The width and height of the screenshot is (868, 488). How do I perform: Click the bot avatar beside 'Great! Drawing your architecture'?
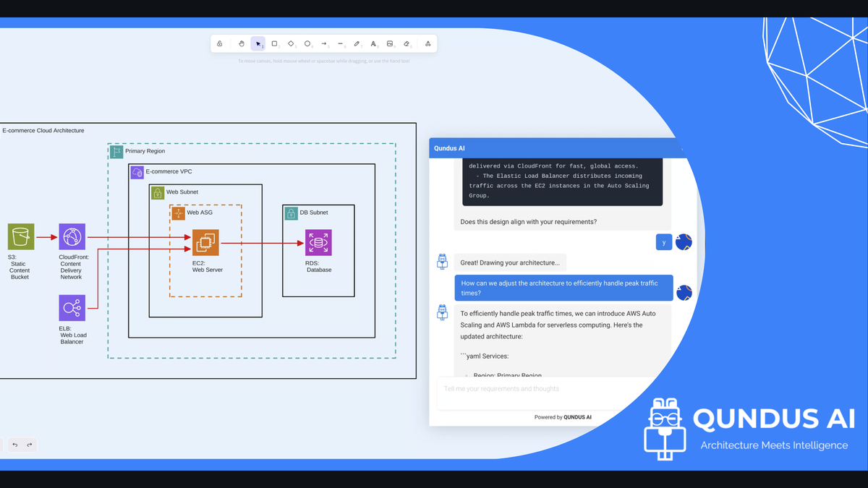[442, 262]
